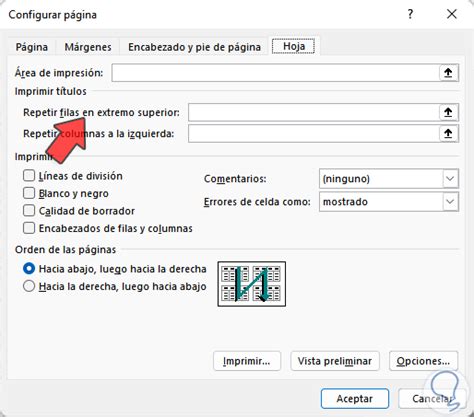The image size is (474, 417).
Task: Close the Configurar página dialog
Action: tap(452, 14)
